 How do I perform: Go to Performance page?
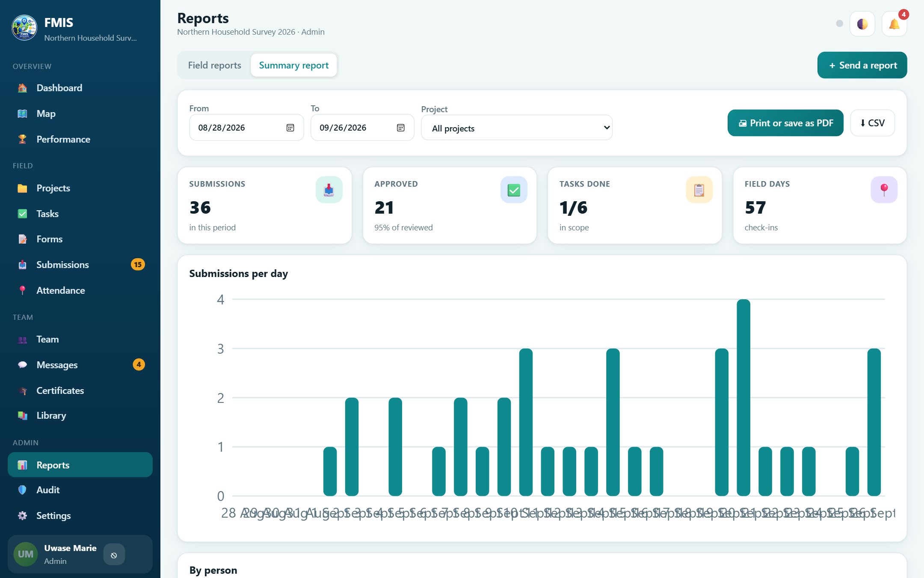[80, 139]
